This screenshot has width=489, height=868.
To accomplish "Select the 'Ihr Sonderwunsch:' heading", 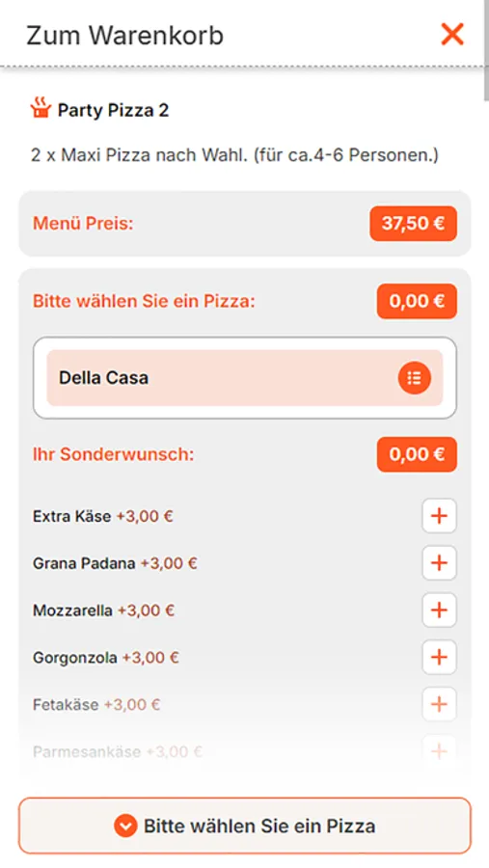I will (x=114, y=454).
